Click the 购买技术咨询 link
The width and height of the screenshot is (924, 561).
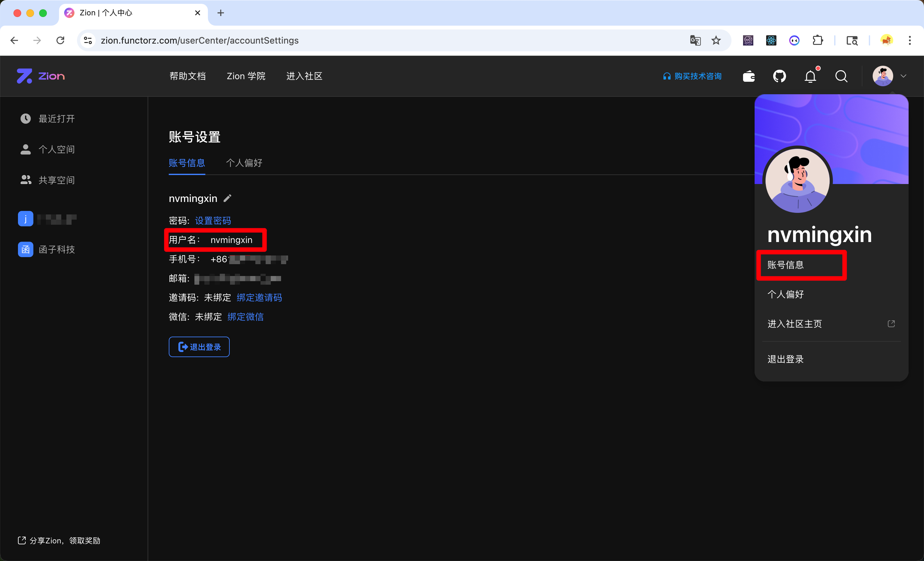click(x=692, y=76)
